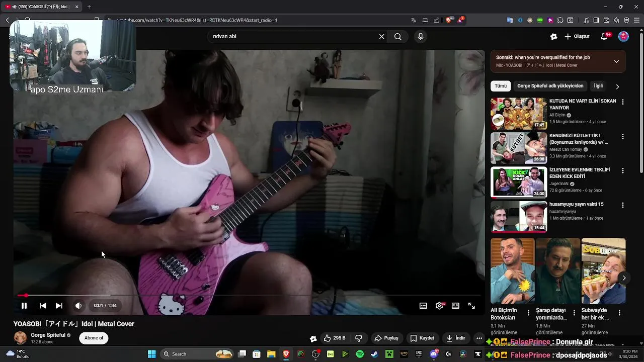The image size is (644, 362).
Task: Open Brave Wallet icon
Action: pyautogui.click(x=606, y=20)
